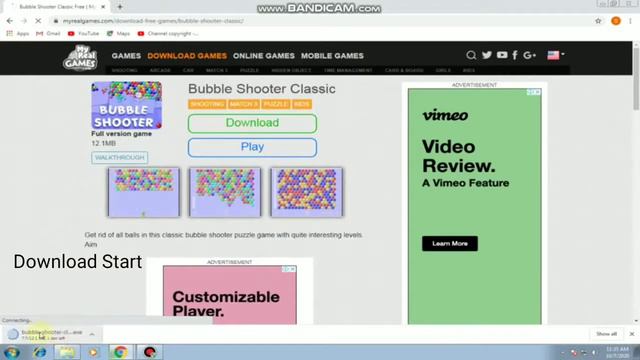Open Gmail bookmark
This screenshot has width=640, height=360.
48,33
